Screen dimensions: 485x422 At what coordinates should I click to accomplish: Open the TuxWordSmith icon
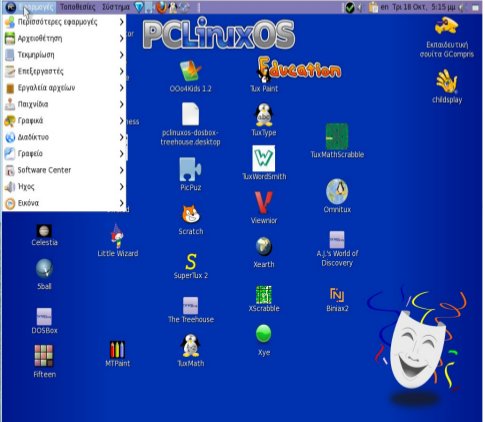pos(264,158)
